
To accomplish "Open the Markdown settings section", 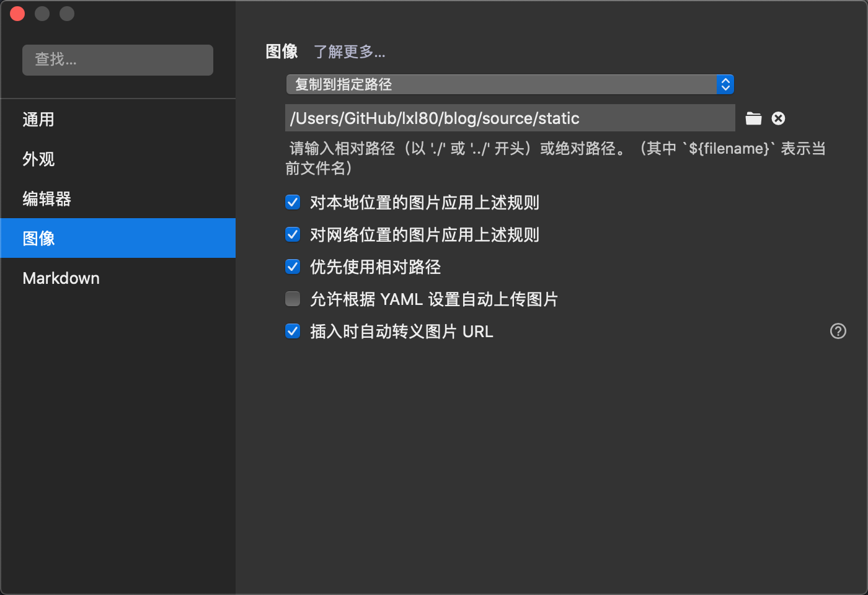I will (x=61, y=278).
